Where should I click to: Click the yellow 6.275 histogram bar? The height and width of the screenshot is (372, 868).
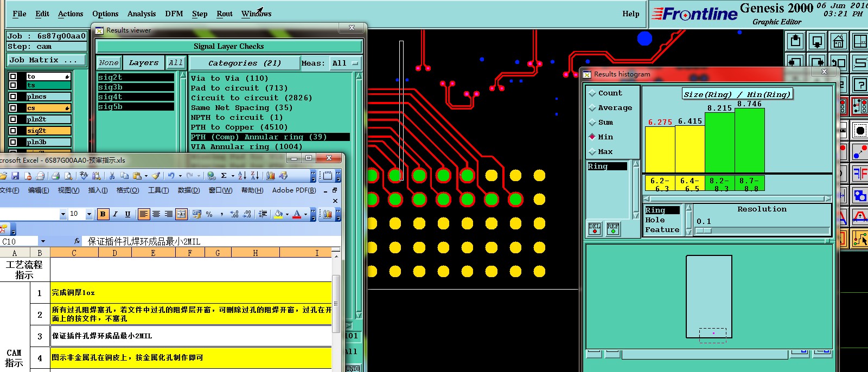point(660,150)
